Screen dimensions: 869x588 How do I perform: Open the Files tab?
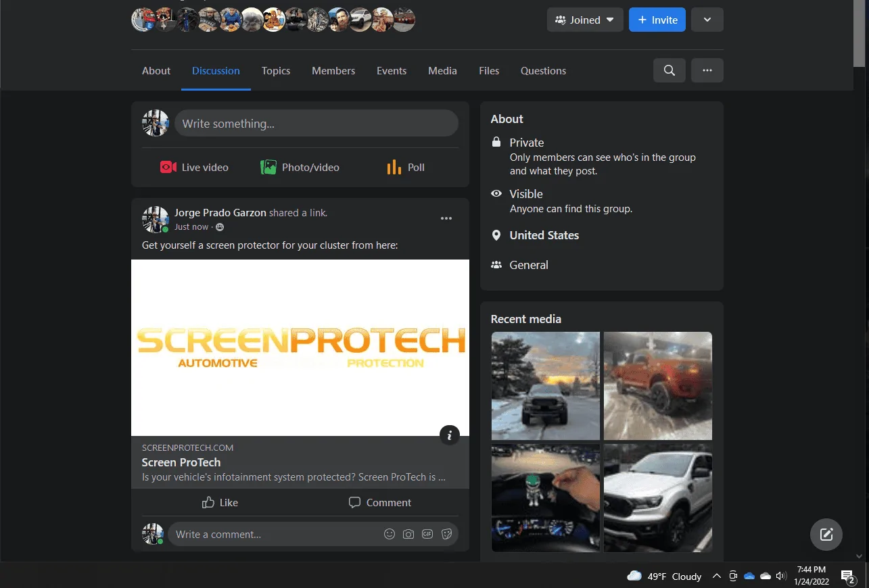[x=489, y=70]
